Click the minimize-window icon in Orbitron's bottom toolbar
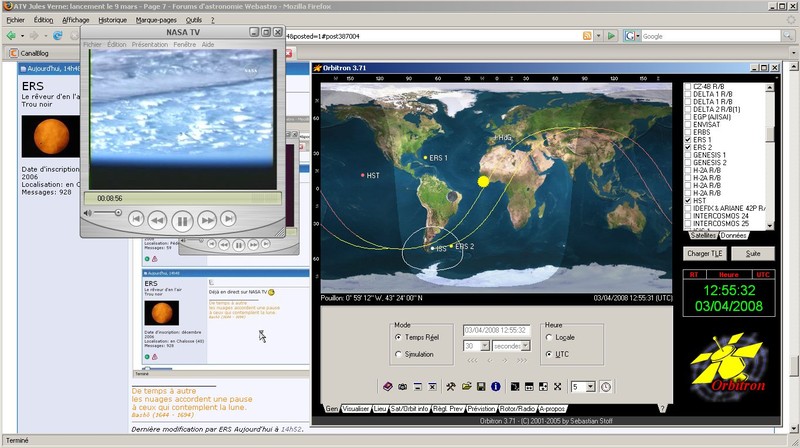This screenshot has width=800, height=448. point(417,387)
